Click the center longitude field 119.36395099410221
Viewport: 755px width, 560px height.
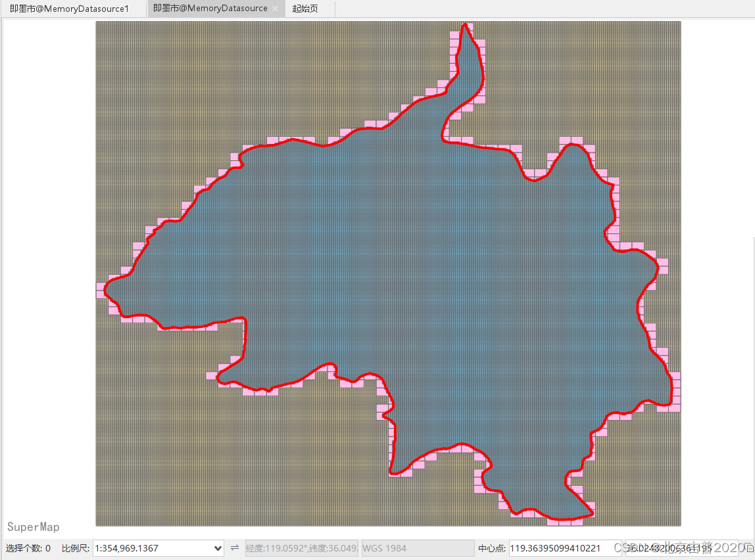(566, 548)
